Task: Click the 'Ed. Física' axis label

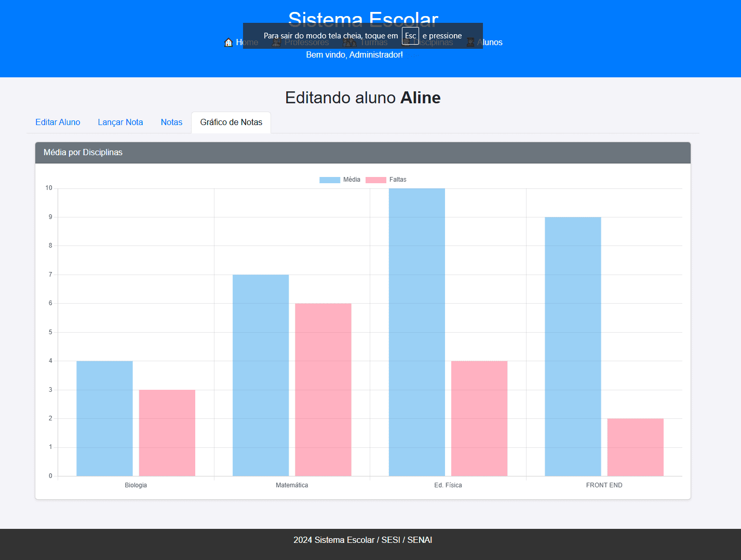Action: (448, 485)
